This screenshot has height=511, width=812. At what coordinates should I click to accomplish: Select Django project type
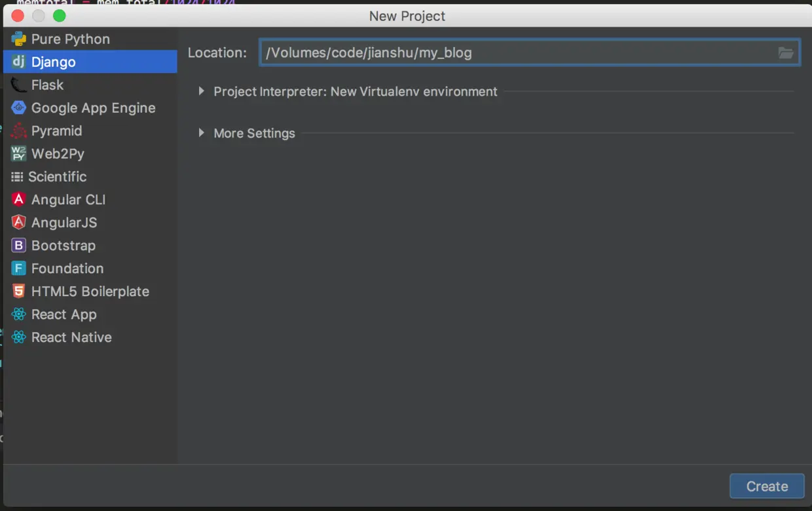(x=54, y=62)
